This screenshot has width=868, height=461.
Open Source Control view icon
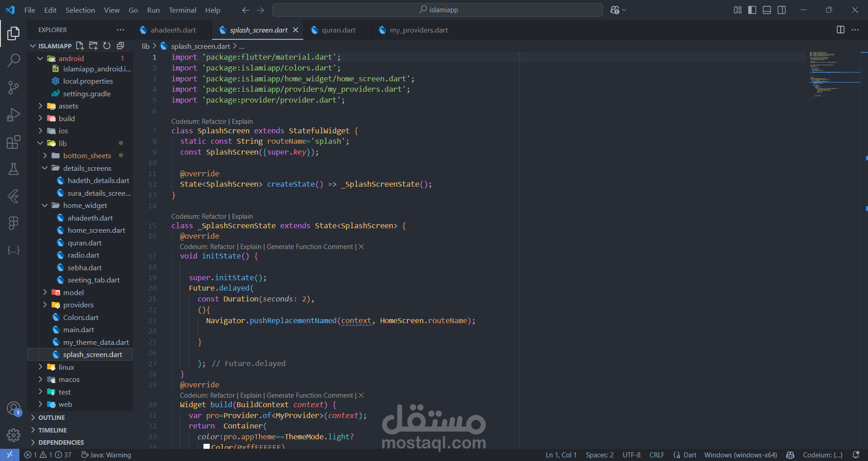click(14, 87)
